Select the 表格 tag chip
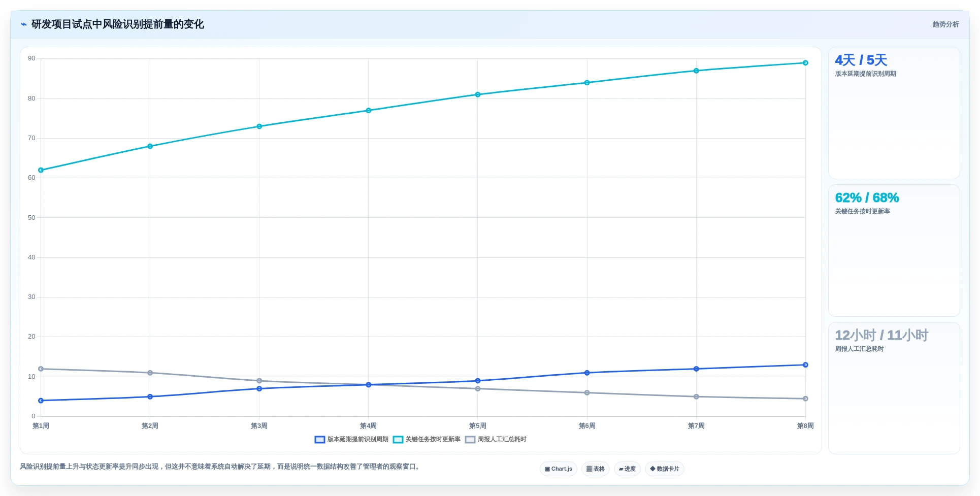The width and height of the screenshot is (980, 496). [x=596, y=469]
